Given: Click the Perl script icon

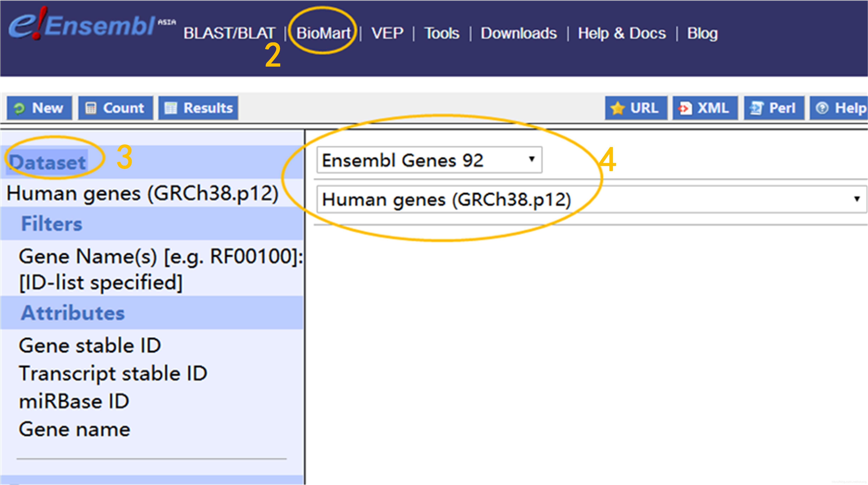Looking at the screenshot, I should tap(756, 109).
